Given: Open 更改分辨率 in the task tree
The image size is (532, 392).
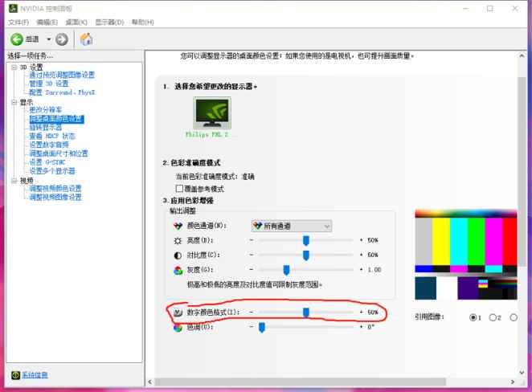Looking at the screenshot, I should [x=45, y=110].
